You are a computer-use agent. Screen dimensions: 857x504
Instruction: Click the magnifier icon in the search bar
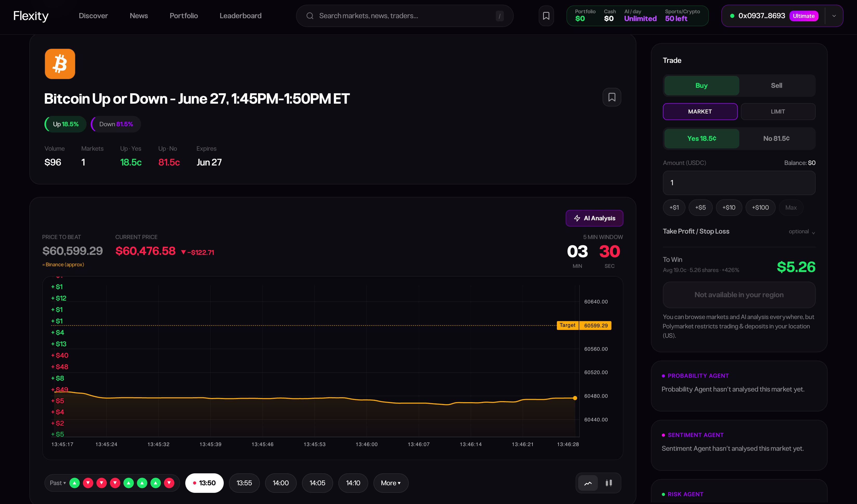[310, 16]
